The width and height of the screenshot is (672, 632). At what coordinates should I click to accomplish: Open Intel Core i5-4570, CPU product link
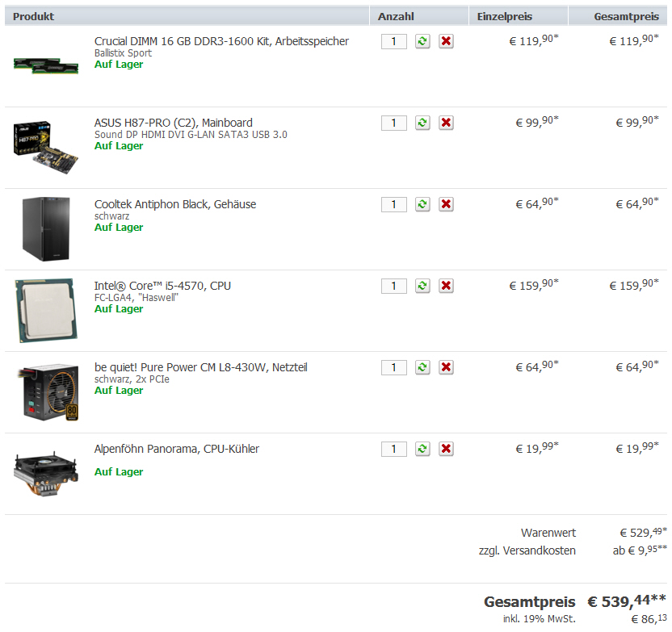click(x=162, y=286)
